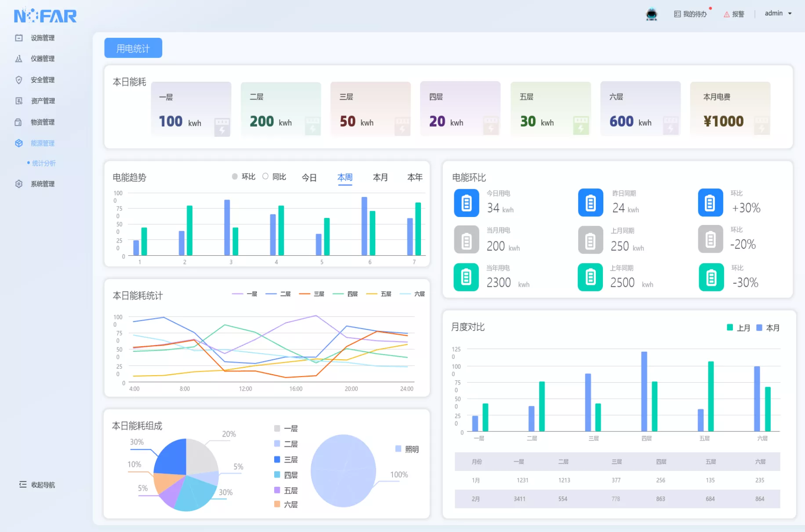Screen dimensions: 805x532
Task: Open the user avatar icon in header
Action: tap(651, 14)
